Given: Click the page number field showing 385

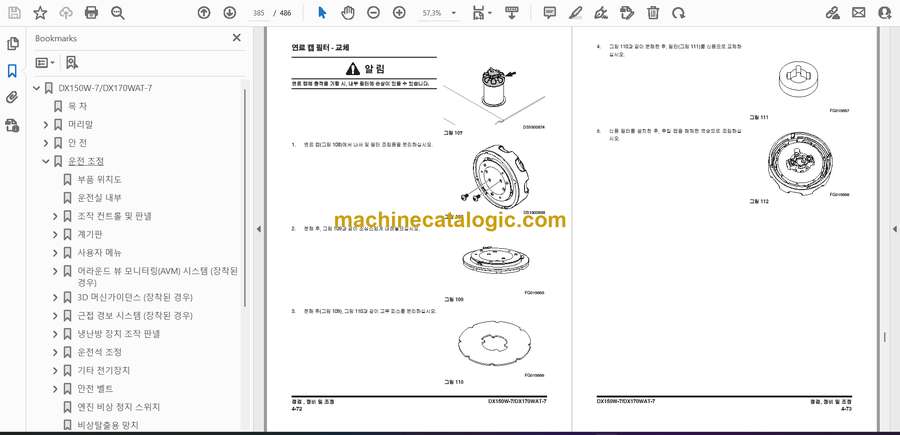Looking at the screenshot, I should (259, 13).
